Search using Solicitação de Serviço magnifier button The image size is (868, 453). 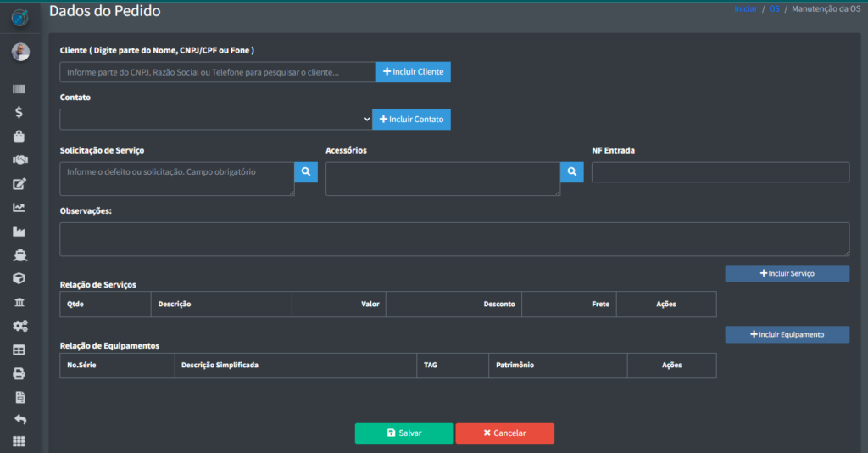(306, 172)
